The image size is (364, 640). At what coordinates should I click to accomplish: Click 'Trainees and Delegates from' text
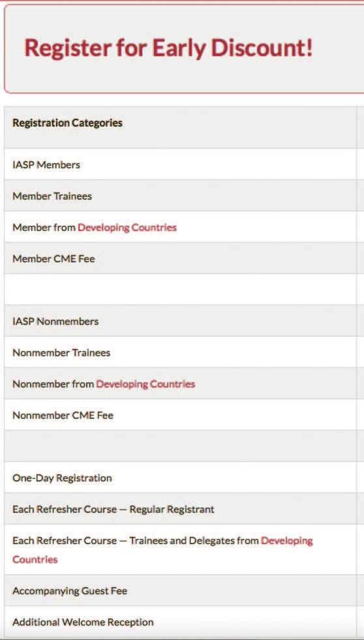(194, 541)
